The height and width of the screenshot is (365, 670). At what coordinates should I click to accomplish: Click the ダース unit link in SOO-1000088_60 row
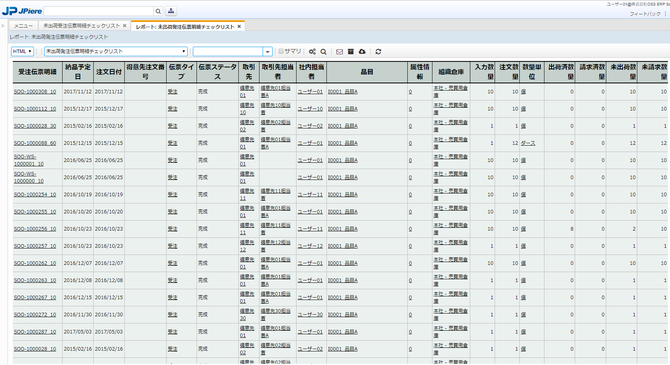pyautogui.click(x=528, y=143)
